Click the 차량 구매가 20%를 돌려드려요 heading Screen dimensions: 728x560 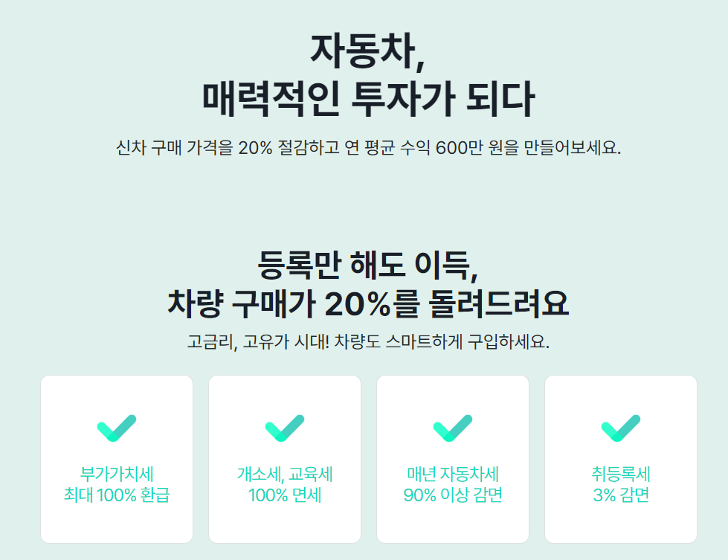tap(367, 303)
